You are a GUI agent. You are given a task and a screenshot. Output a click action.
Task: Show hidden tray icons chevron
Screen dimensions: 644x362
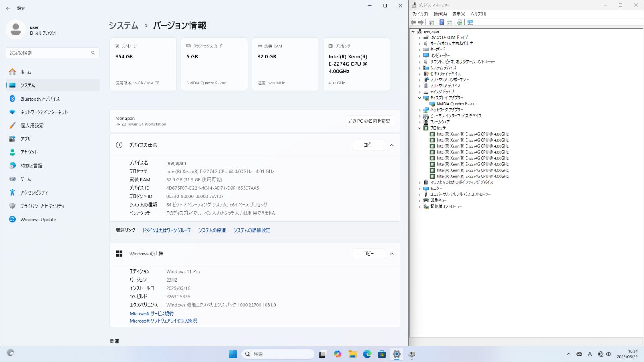(x=568, y=354)
